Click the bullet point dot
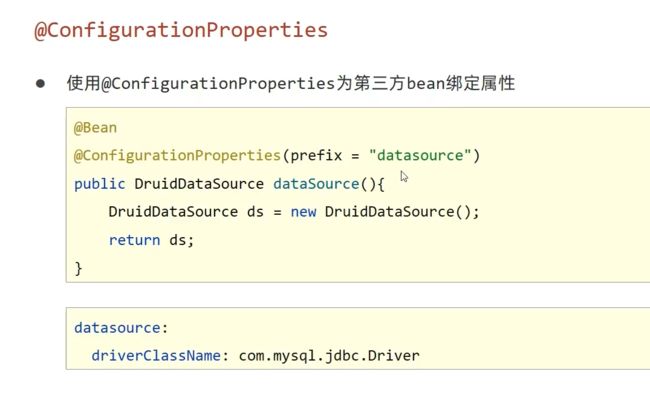 click(x=40, y=84)
